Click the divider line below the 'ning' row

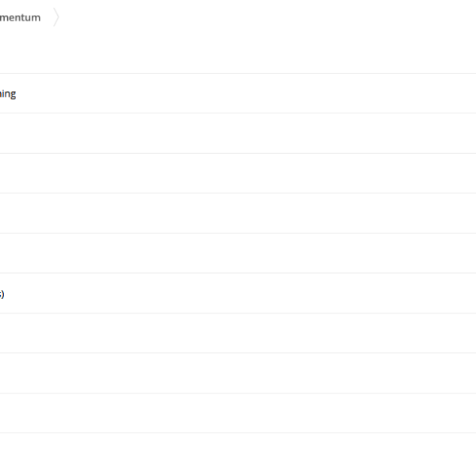(238, 113)
